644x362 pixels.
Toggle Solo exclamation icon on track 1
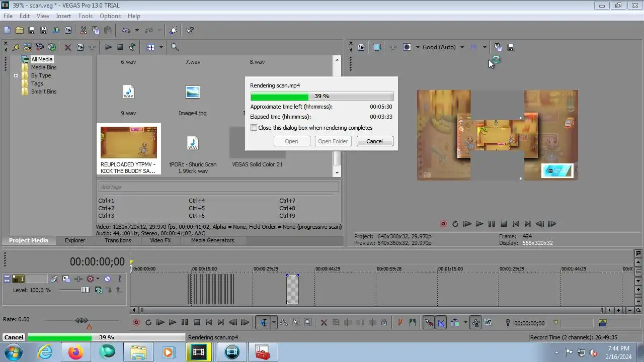tap(119, 279)
